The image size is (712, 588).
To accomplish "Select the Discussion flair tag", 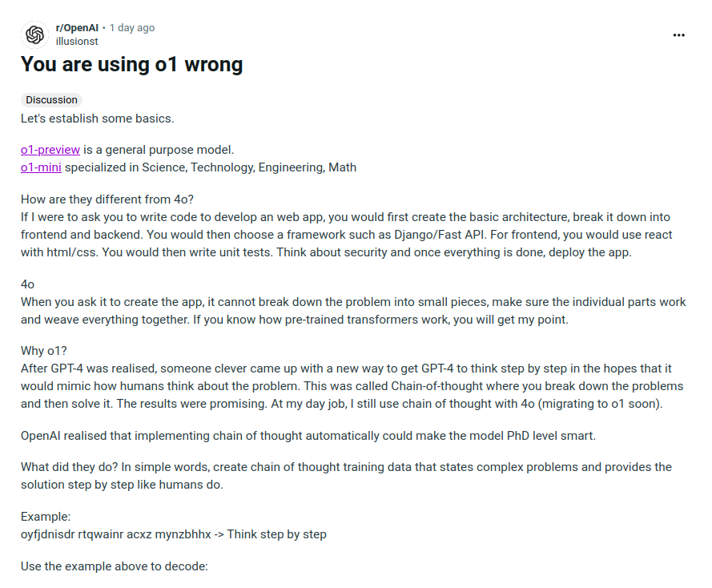I will [51, 100].
